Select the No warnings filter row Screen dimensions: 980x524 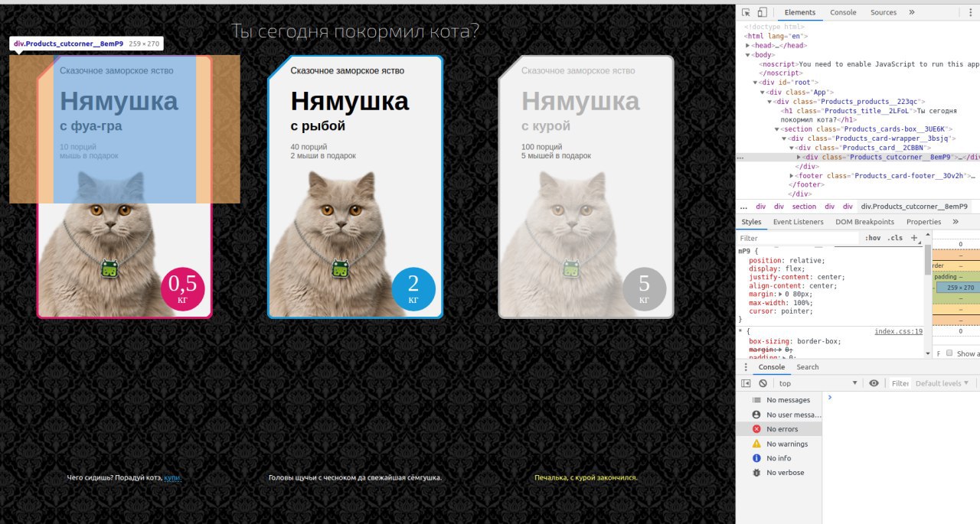coord(779,444)
